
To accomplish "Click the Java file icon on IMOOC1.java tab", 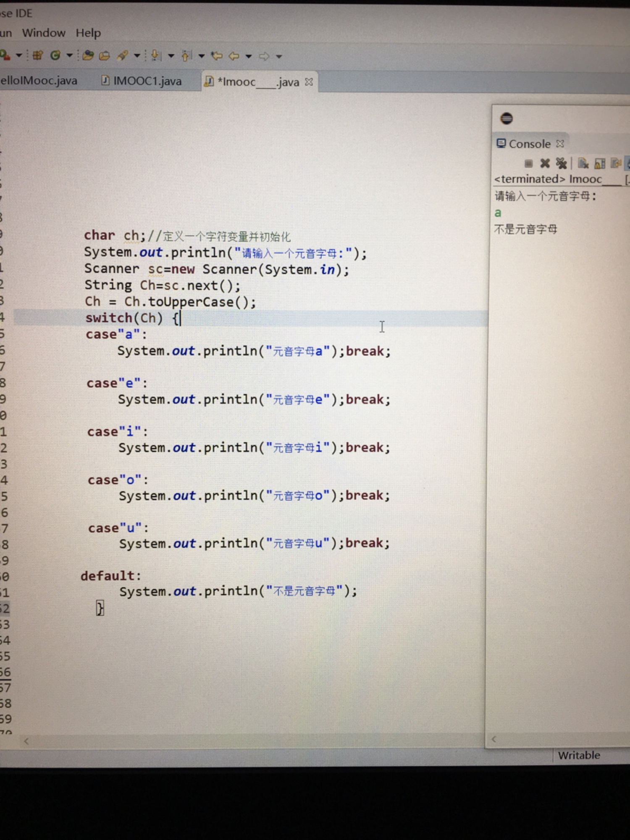I will pos(105,80).
